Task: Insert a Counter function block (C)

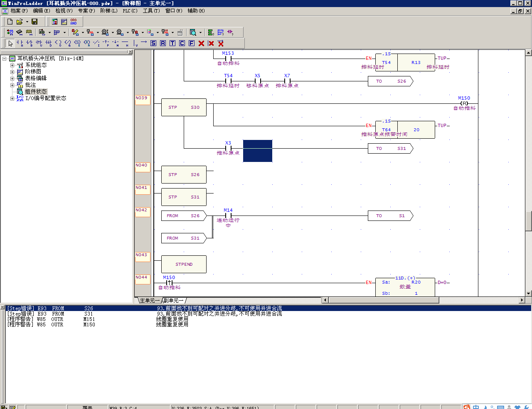Action: click(182, 43)
